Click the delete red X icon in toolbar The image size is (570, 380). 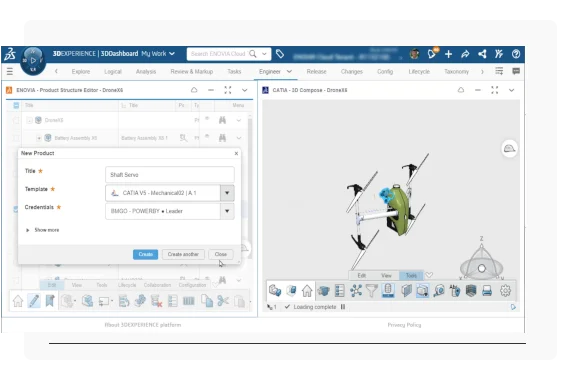156,301
